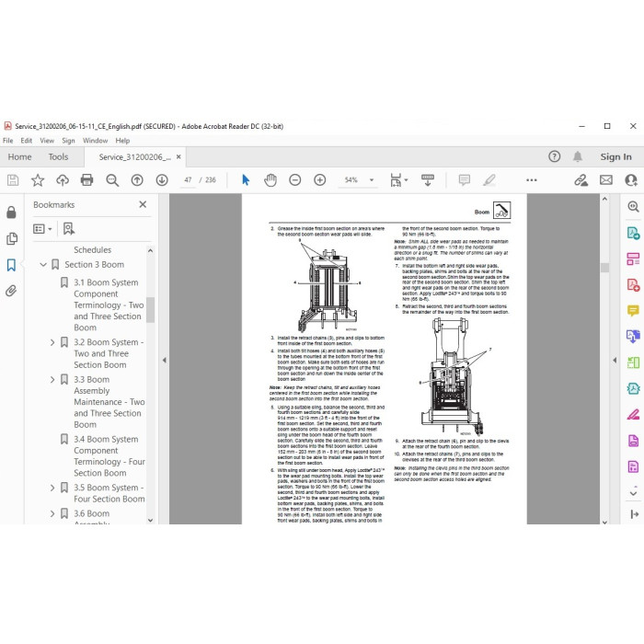Open the Window menu
The image size is (644, 644).
[95, 141]
